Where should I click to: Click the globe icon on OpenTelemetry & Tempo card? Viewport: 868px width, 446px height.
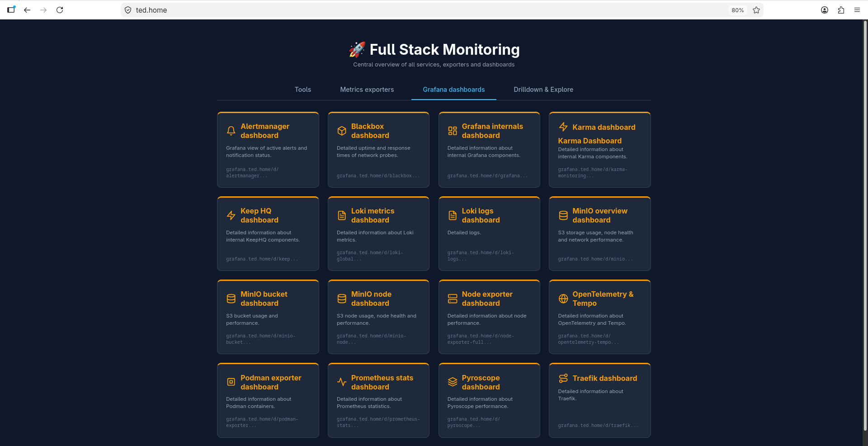click(x=563, y=299)
